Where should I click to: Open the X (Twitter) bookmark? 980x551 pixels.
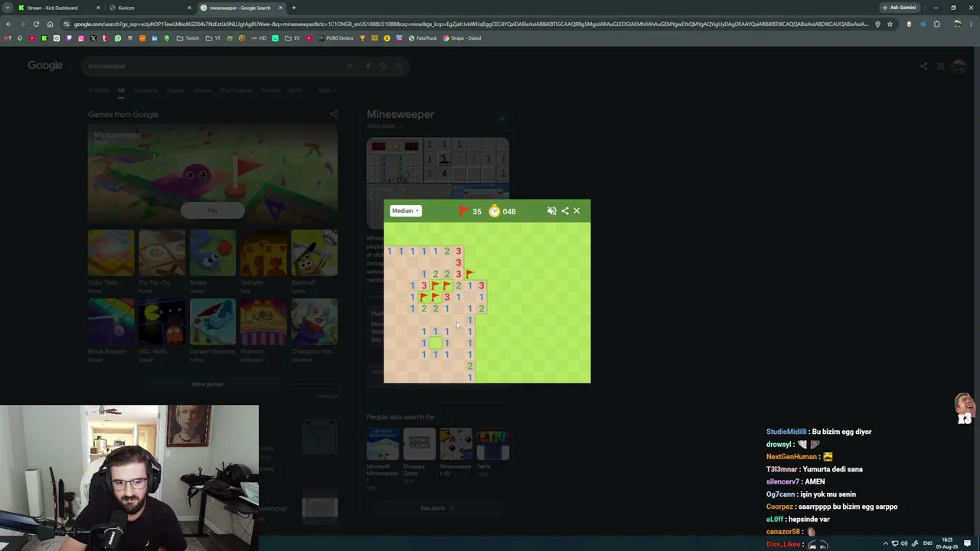coord(93,38)
